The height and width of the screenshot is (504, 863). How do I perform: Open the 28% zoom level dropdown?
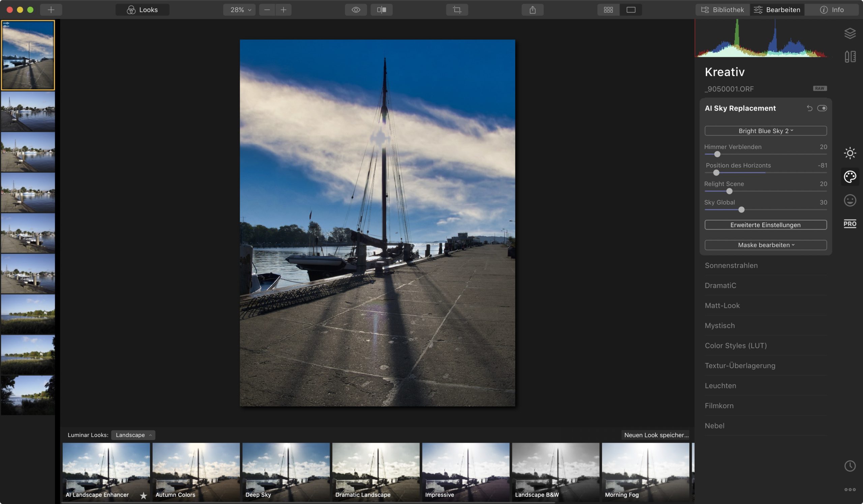tap(239, 9)
